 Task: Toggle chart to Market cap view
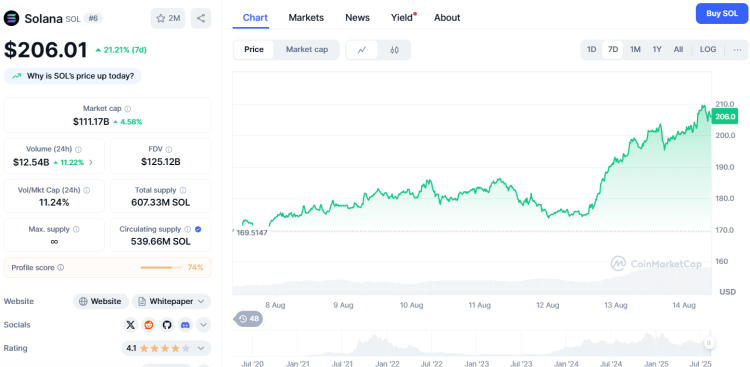307,50
